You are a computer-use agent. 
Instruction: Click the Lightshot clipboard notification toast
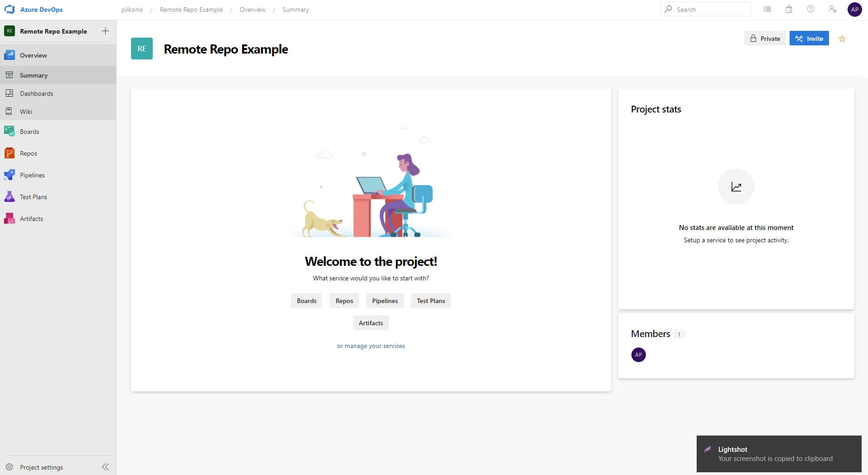click(x=779, y=454)
